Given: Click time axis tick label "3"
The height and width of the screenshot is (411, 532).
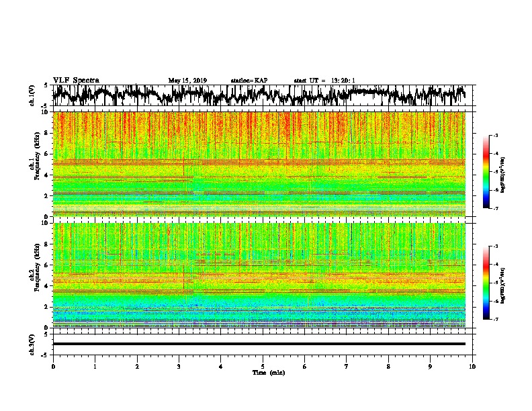Looking at the screenshot, I should coord(179,367).
